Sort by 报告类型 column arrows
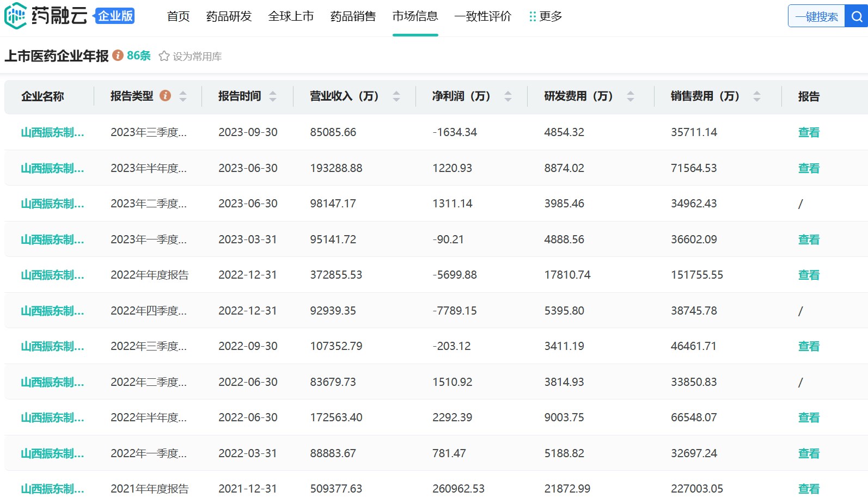 pos(183,96)
